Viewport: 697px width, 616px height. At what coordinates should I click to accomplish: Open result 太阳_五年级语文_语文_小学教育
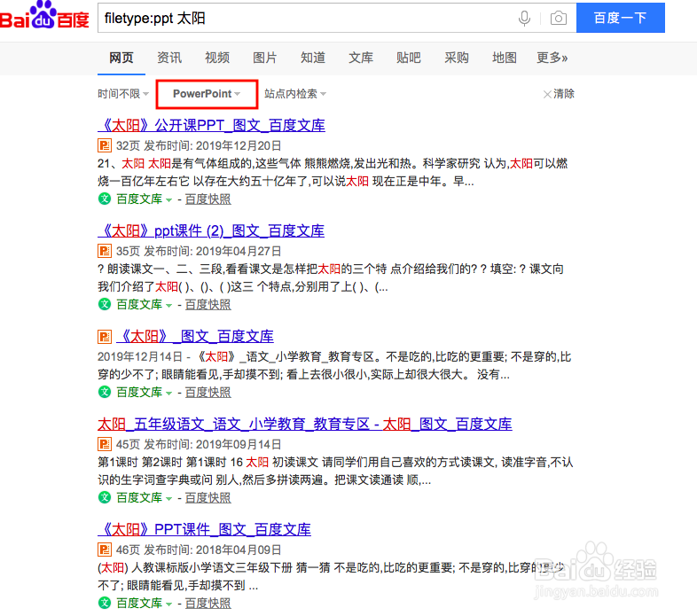point(304,424)
